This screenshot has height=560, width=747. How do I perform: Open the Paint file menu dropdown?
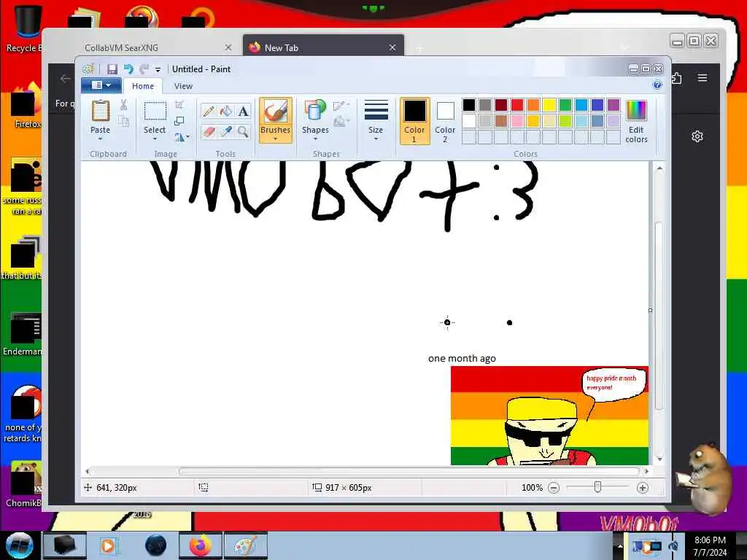101,85
